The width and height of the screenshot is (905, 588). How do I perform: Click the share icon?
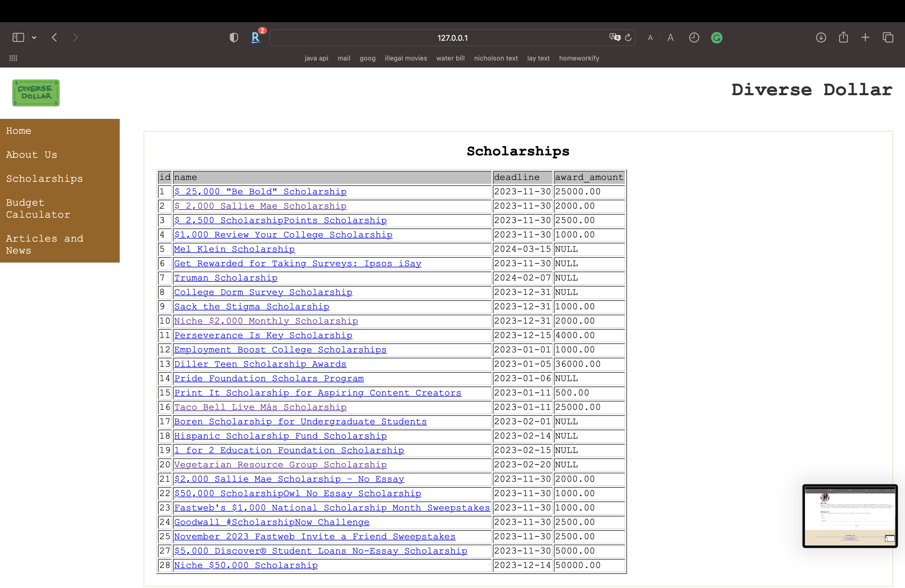pos(843,37)
